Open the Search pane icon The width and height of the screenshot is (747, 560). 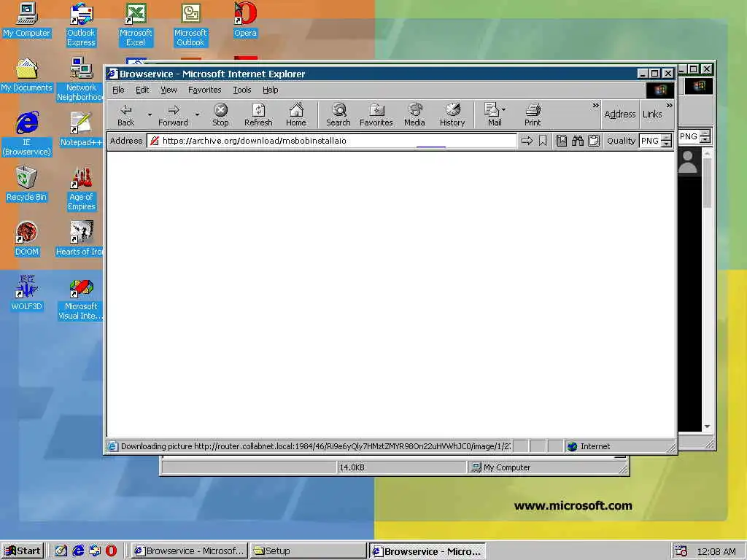(x=338, y=114)
